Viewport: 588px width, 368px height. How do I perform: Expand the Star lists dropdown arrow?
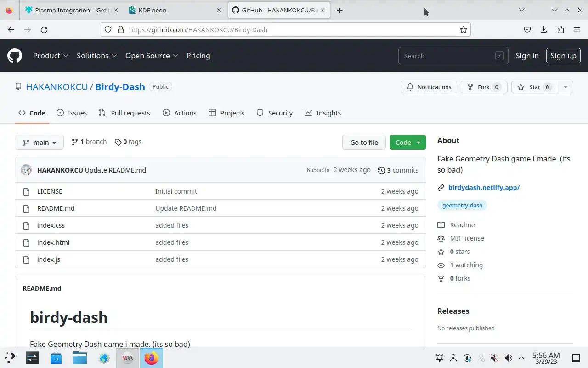(x=565, y=87)
